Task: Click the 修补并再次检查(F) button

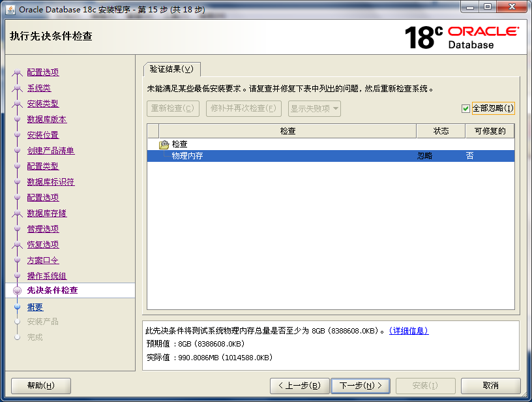Action: 244,108
